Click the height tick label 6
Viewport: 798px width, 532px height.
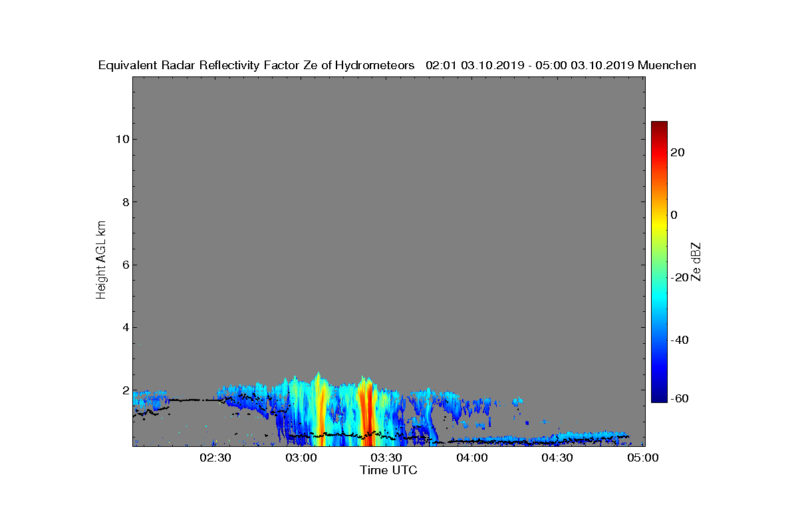click(125, 265)
